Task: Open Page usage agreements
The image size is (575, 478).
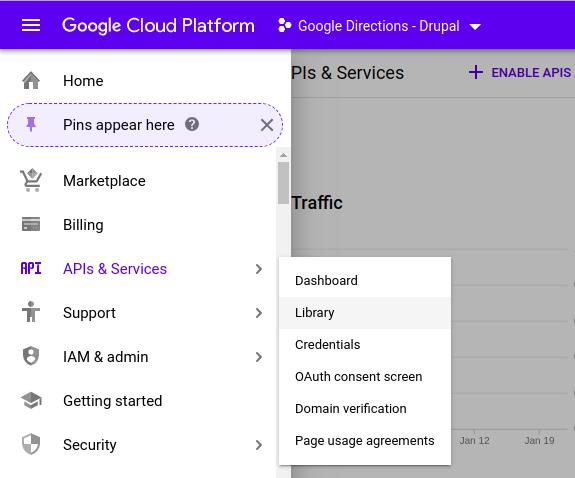Action: tap(365, 441)
